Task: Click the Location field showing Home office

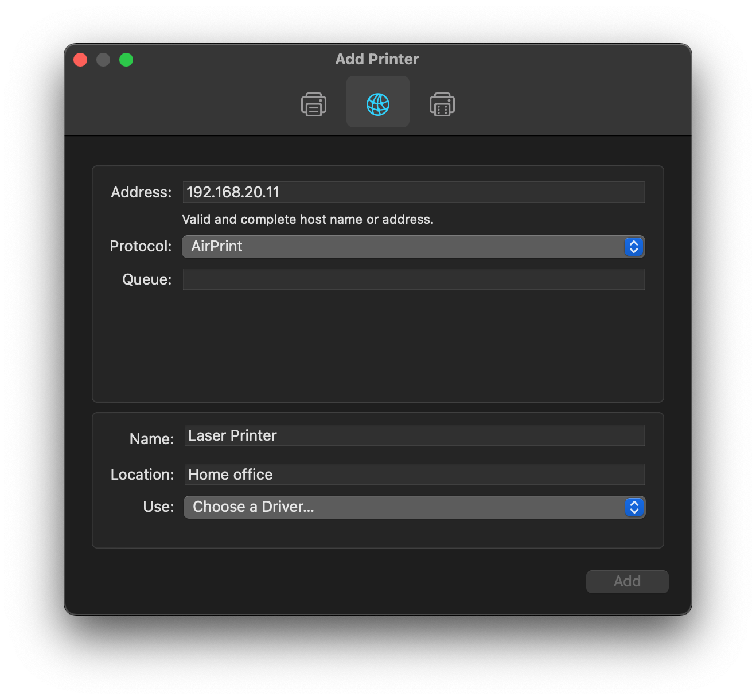Action: 414,475
